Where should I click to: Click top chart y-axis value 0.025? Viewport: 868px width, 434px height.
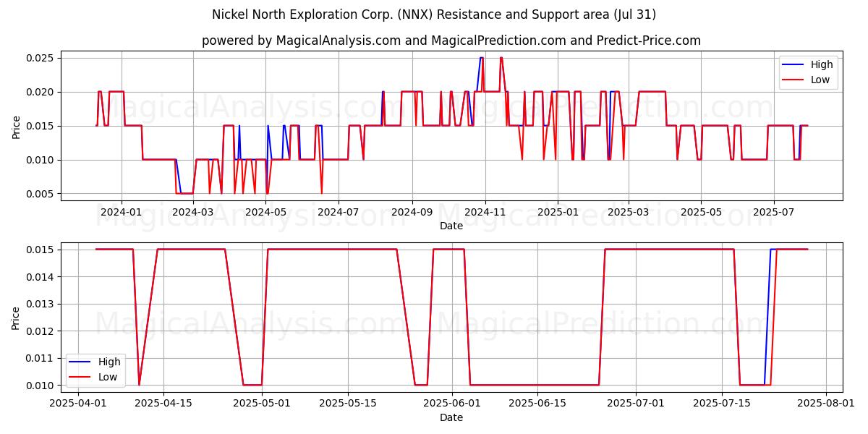(41, 58)
